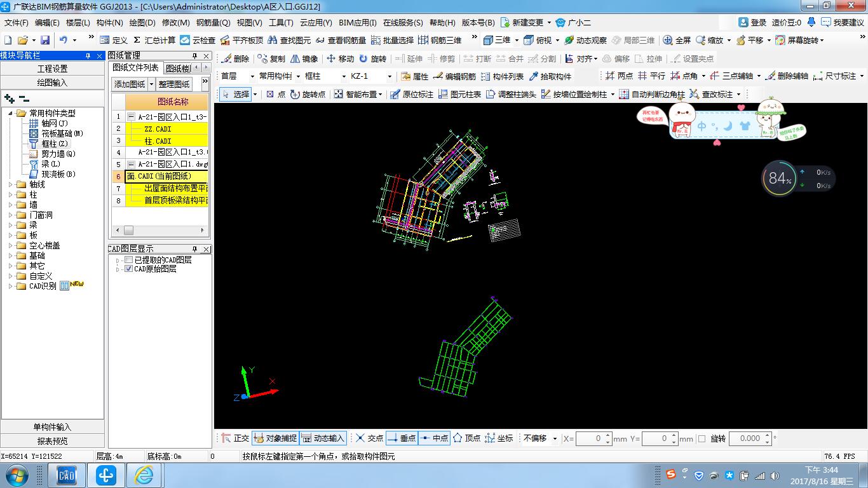Open 查看钢筋量 rebar quantity view
This screenshot has width=868, height=488.
point(341,40)
